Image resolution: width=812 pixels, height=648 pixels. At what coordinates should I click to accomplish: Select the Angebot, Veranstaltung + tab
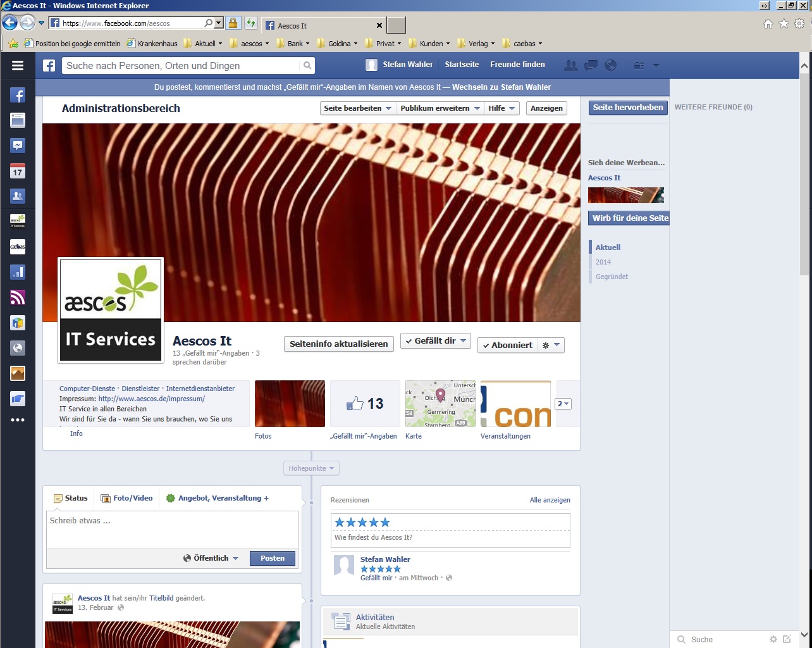(217, 498)
